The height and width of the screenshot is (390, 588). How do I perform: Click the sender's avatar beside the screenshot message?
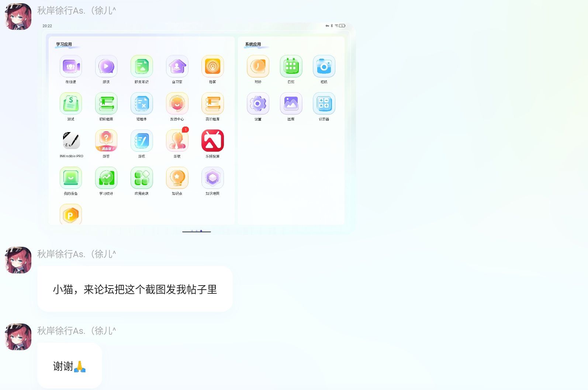[x=18, y=17]
